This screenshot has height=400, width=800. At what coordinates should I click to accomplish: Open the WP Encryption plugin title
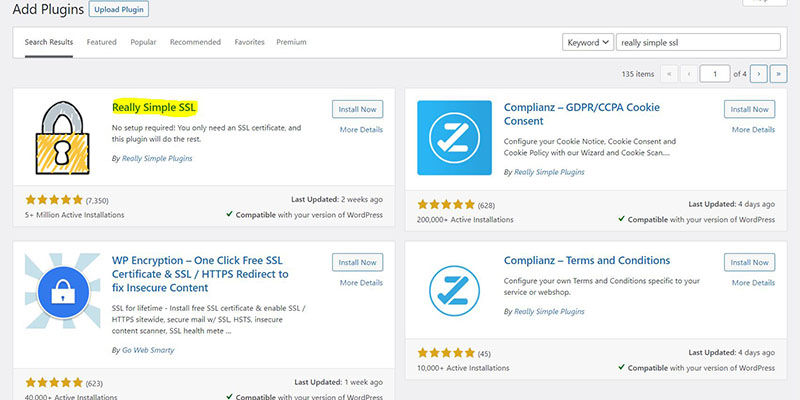[200, 274]
